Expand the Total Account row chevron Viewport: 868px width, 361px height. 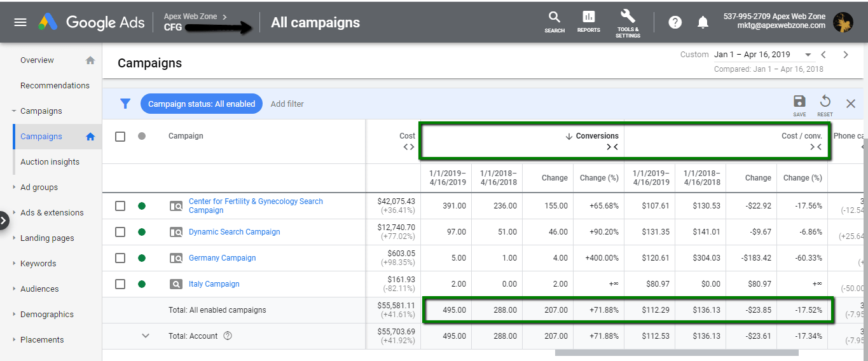(x=146, y=336)
